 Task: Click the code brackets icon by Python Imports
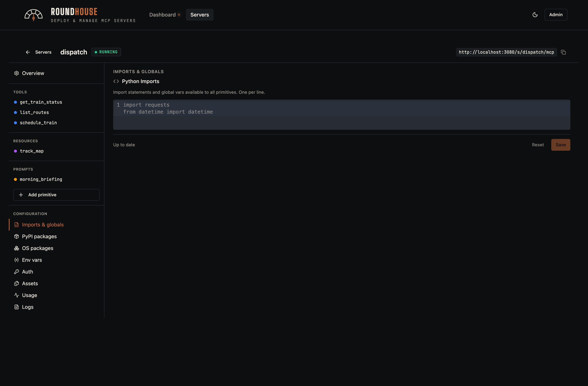point(116,81)
